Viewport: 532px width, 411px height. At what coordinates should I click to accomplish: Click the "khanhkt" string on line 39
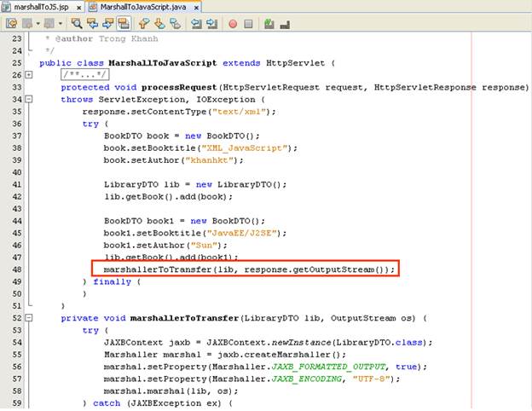pos(210,160)
